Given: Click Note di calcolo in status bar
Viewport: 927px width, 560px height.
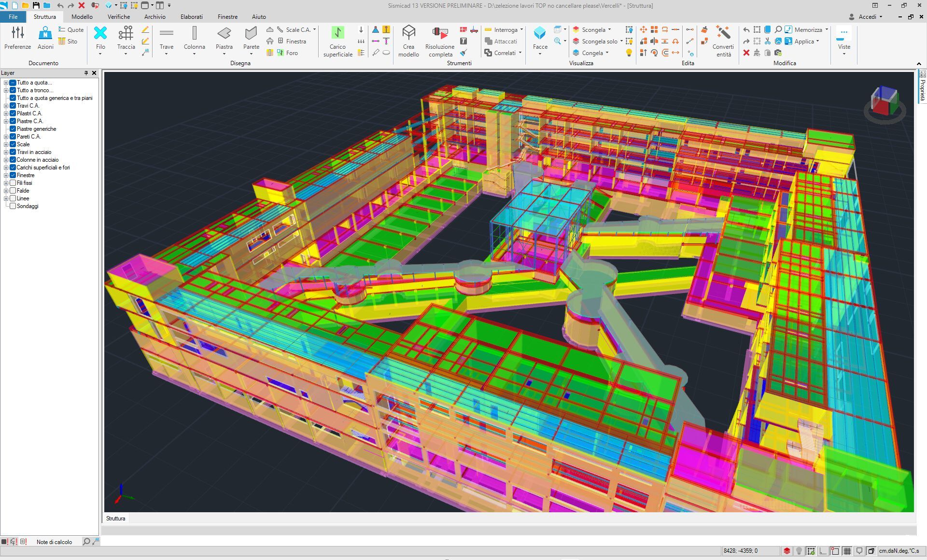Looking at the screenshot, I should pos(54,542).
